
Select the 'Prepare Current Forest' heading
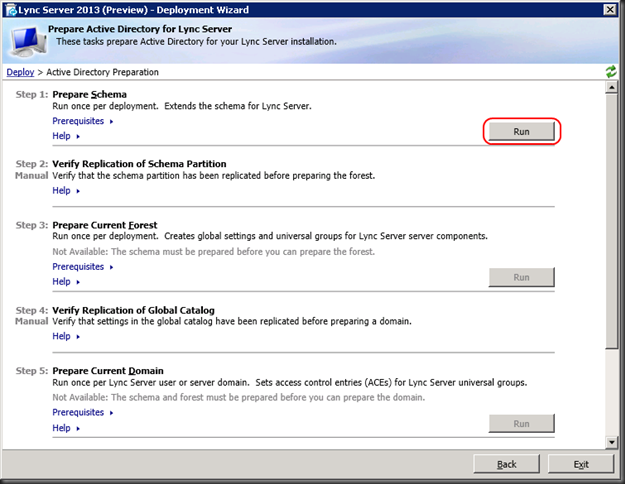(105, 225)
